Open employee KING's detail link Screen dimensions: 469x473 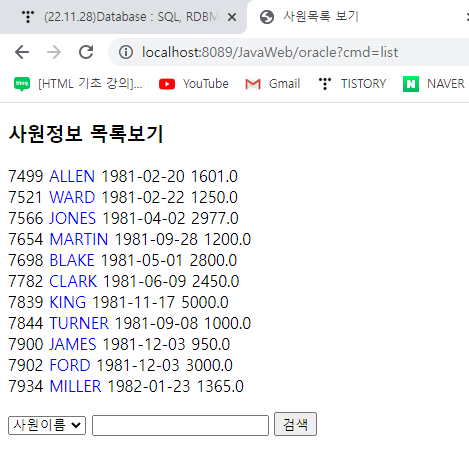point(68,302)
